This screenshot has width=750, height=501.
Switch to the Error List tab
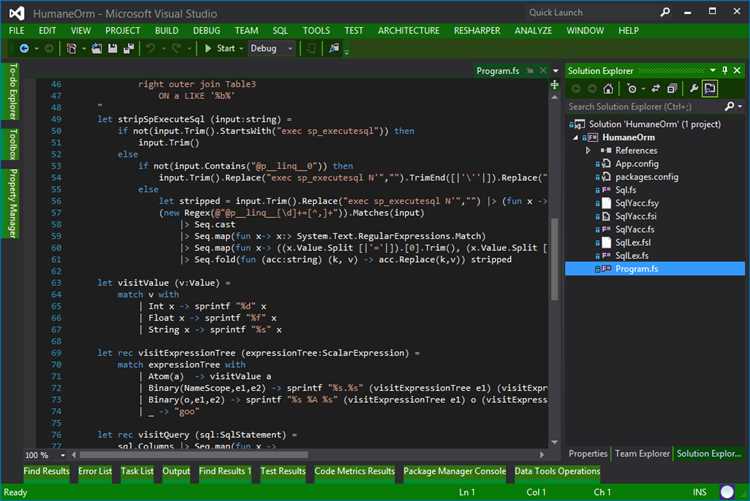(95, 471)
